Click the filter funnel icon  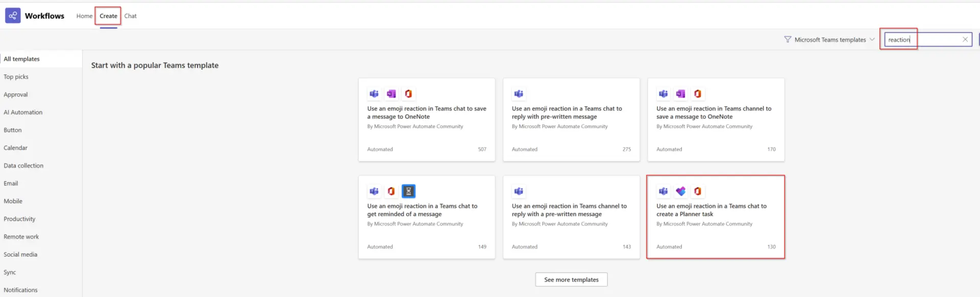tap(788, 39)
